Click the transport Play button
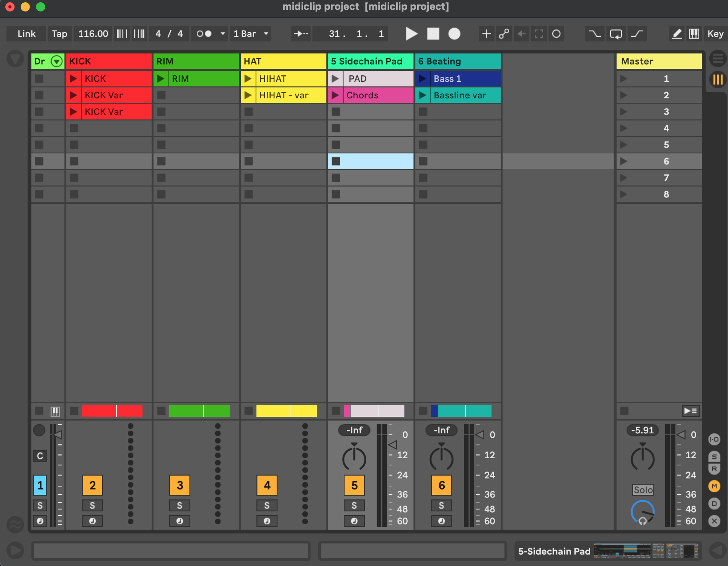The height and width of the screenshot is (566, 728). point(411,34)
